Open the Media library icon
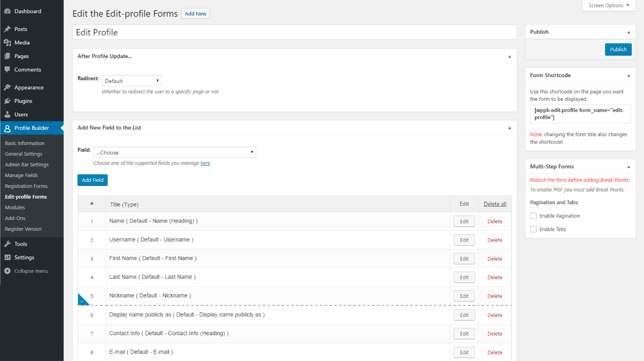This screenshot has width=644, height=361. 8,42
